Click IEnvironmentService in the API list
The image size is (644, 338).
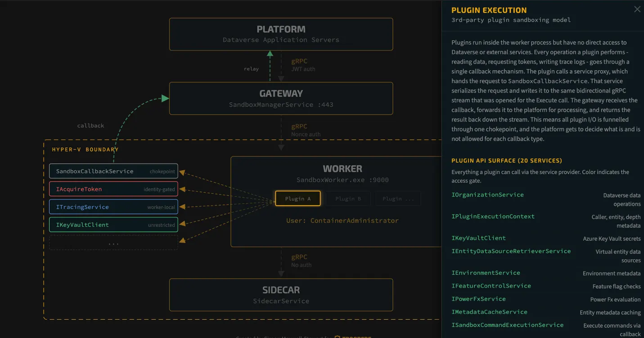(486, 273)
